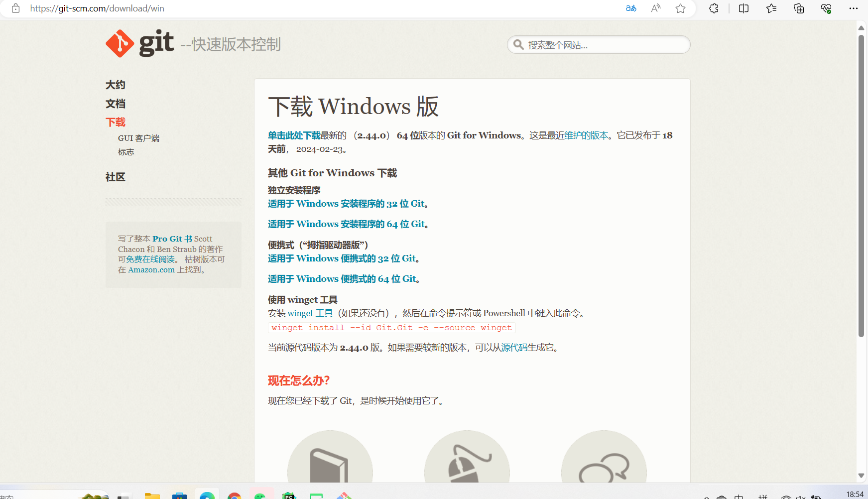Image resolution: width=868 pixels, height=499 pixels.
Task: Open the Amazon.com link
Action: click(151, 270)
